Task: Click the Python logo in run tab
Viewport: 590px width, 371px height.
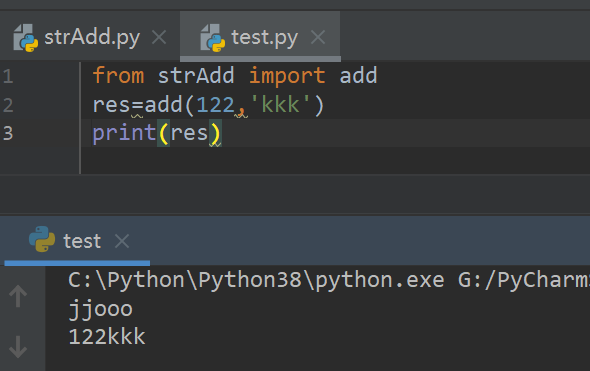Action: [42, 239]
